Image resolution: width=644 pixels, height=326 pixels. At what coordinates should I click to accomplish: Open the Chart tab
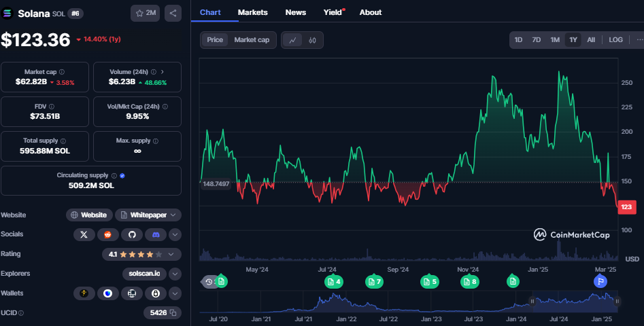click(x=210, y=12)
